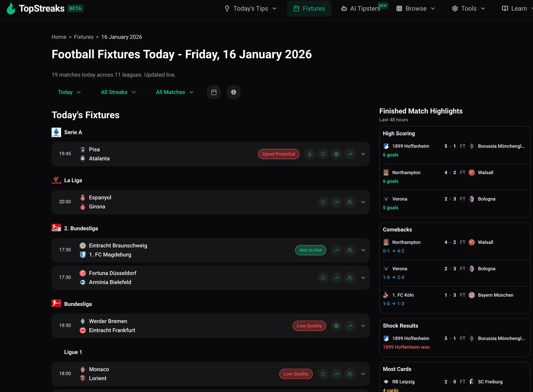
Task: Open Hoffenheim 5-1 High Scoring result
Action: 455,150
